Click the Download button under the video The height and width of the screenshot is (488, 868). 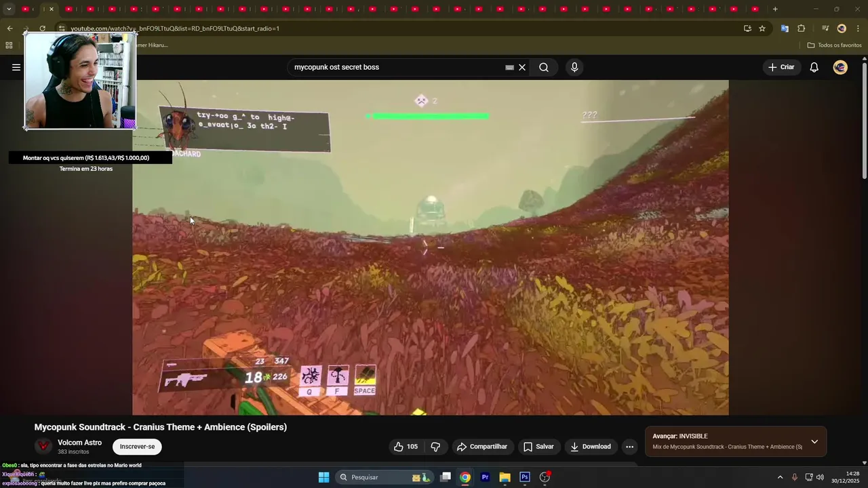591,447
